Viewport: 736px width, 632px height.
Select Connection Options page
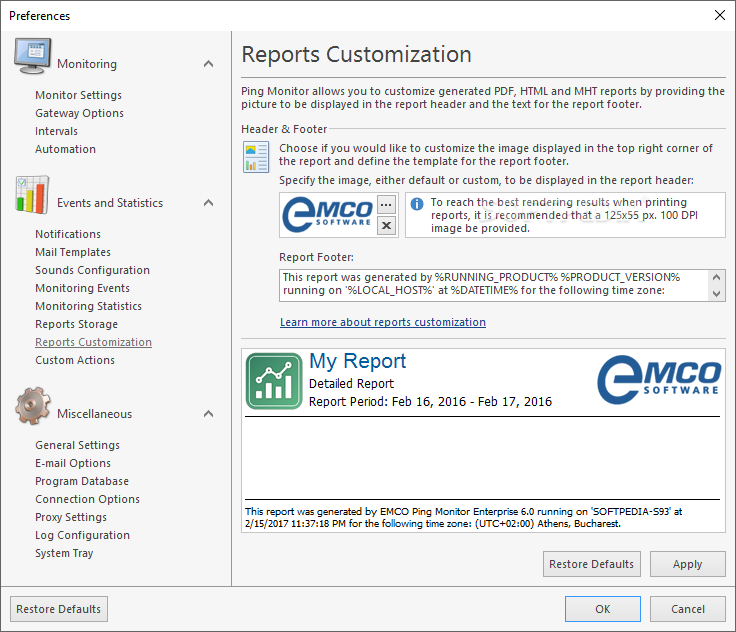(x=87, y=499)
